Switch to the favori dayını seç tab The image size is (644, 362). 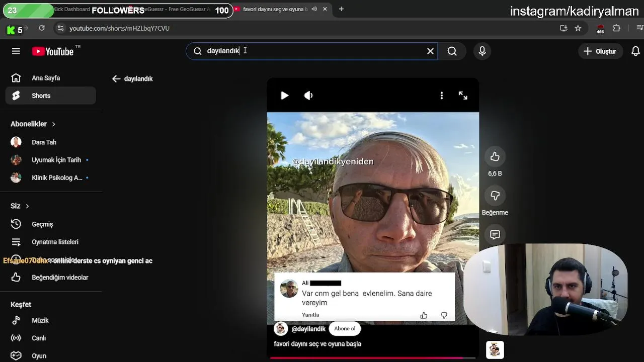click(x=275, y=9)
